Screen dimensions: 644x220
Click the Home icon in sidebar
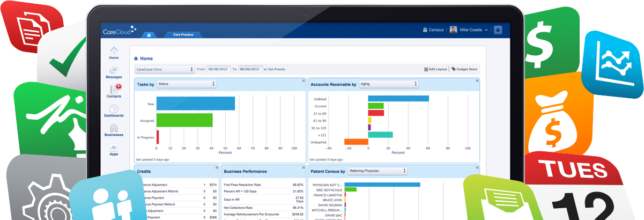click(114, 52)
